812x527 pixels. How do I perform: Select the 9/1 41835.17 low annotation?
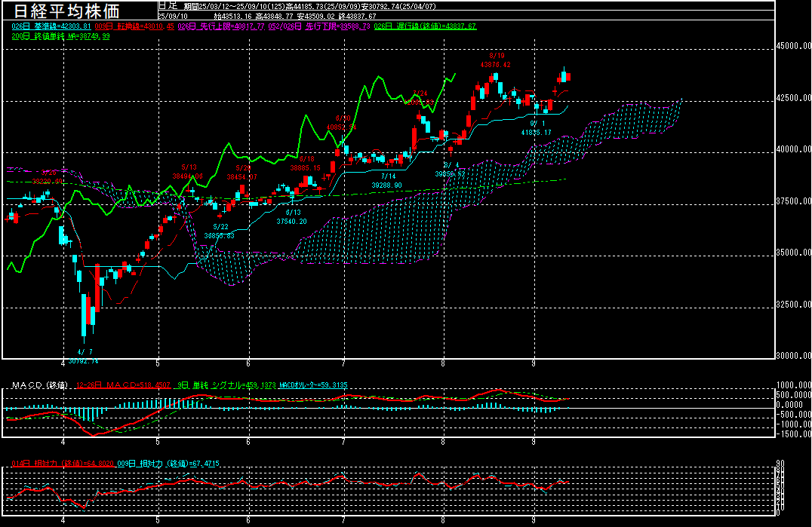536,127
